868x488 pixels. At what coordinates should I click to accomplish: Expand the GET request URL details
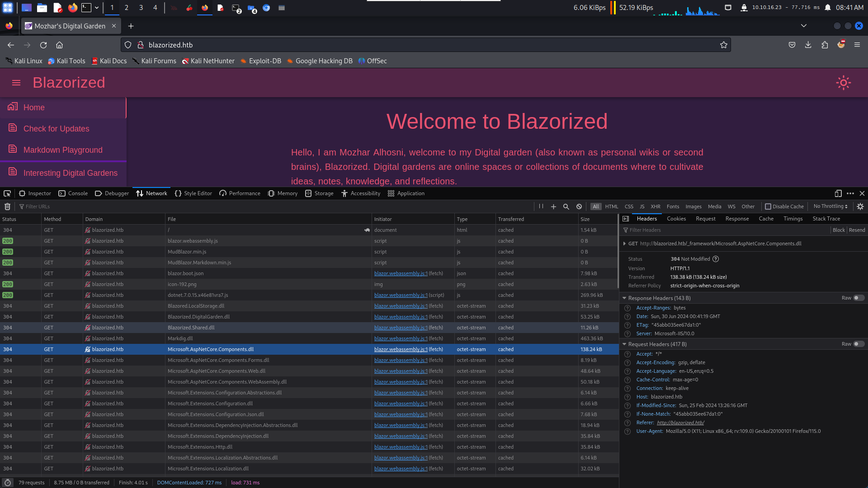click(624, 244)
